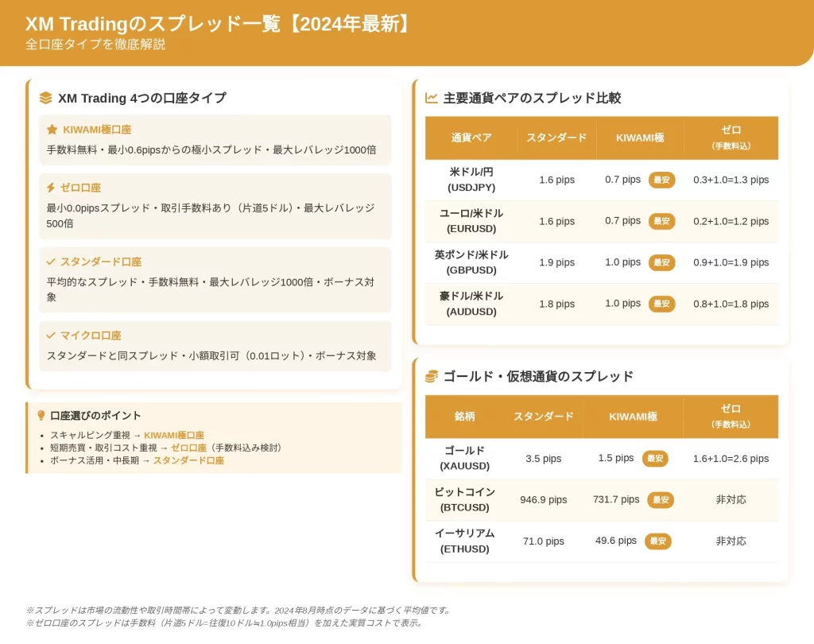This screenshot has width=814, height=644.
Task: Click the lightning bolt icon on the ゼロ口座 card
Action: click(x=50, y=188)
